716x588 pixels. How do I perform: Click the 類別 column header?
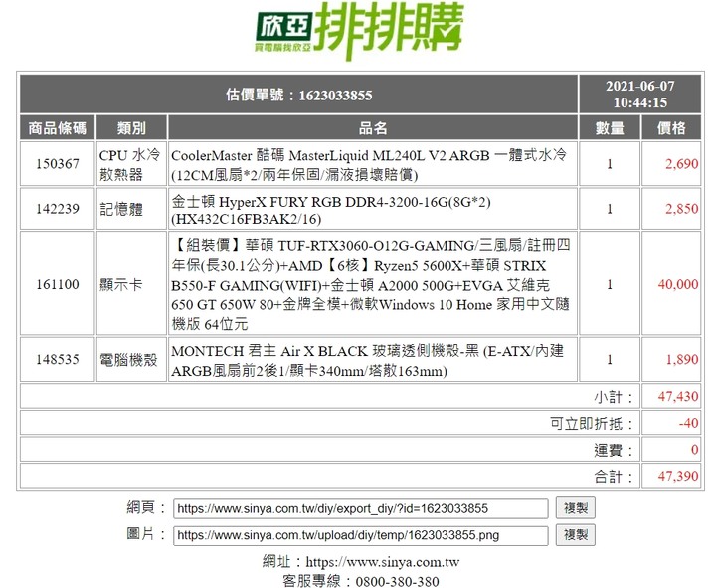pyautogui.click(x=131, y=128)
